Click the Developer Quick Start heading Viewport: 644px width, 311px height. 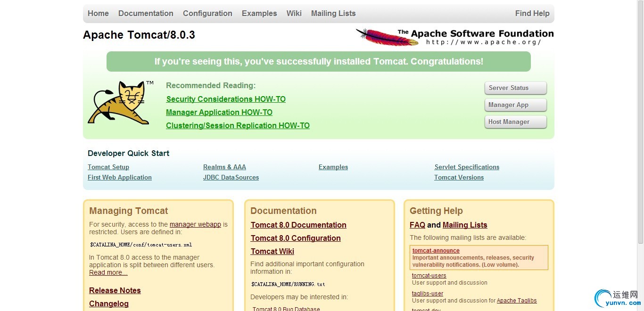[128, 153]
